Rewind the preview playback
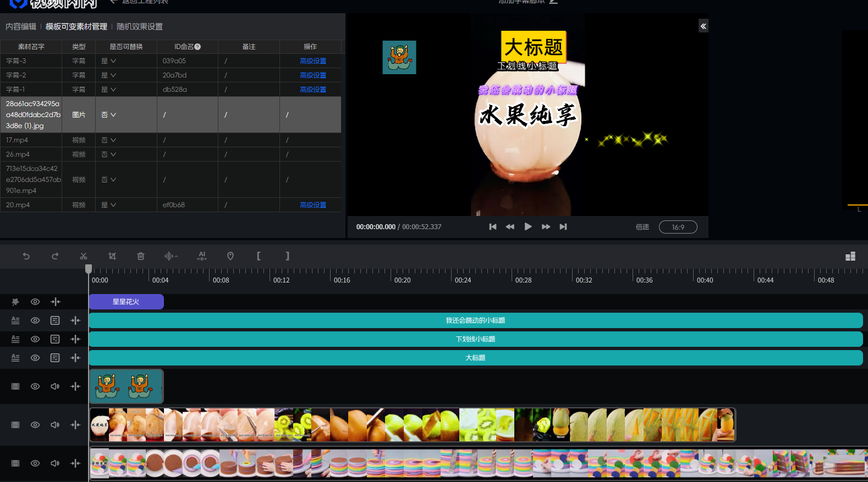 (510, 226)
